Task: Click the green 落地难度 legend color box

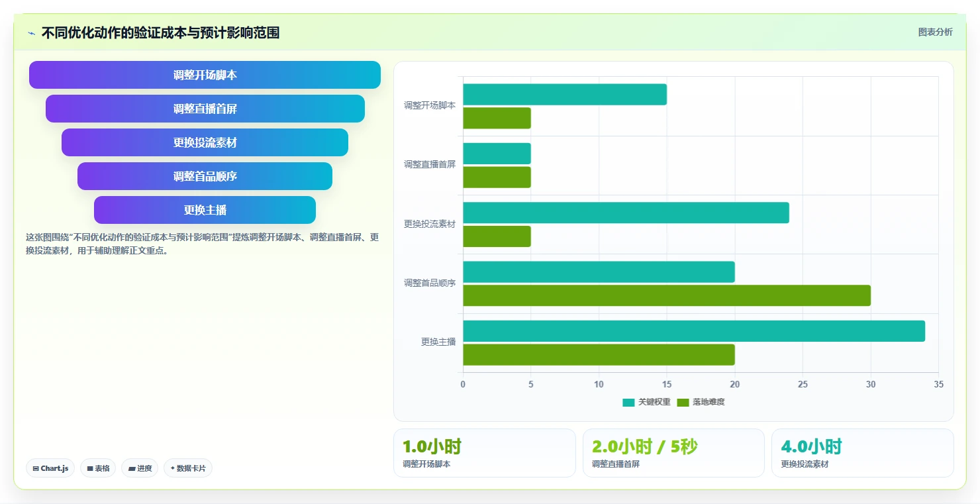Action: click(683, 402)
